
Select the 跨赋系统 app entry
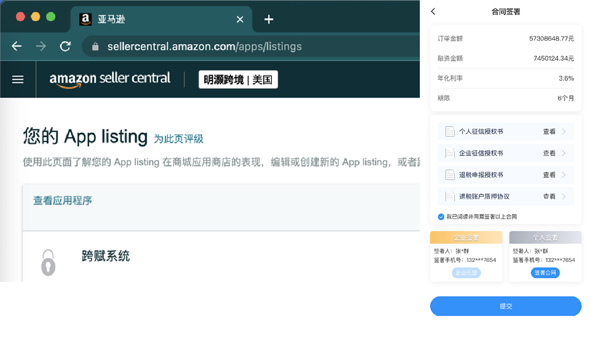coord(105,256)
